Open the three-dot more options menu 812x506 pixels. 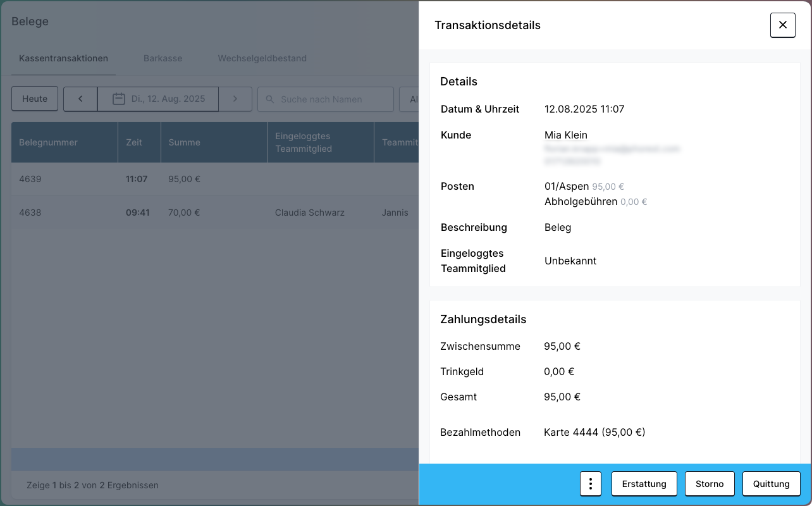point(591,484)
